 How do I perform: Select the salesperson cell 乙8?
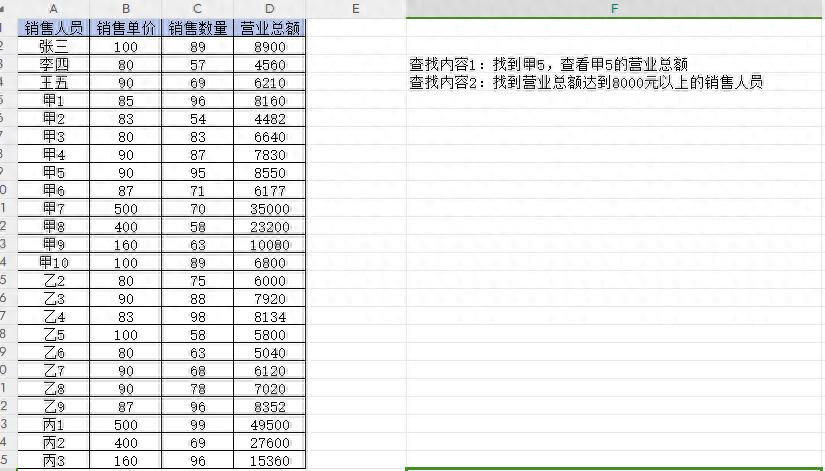click(x=54, y=388)
